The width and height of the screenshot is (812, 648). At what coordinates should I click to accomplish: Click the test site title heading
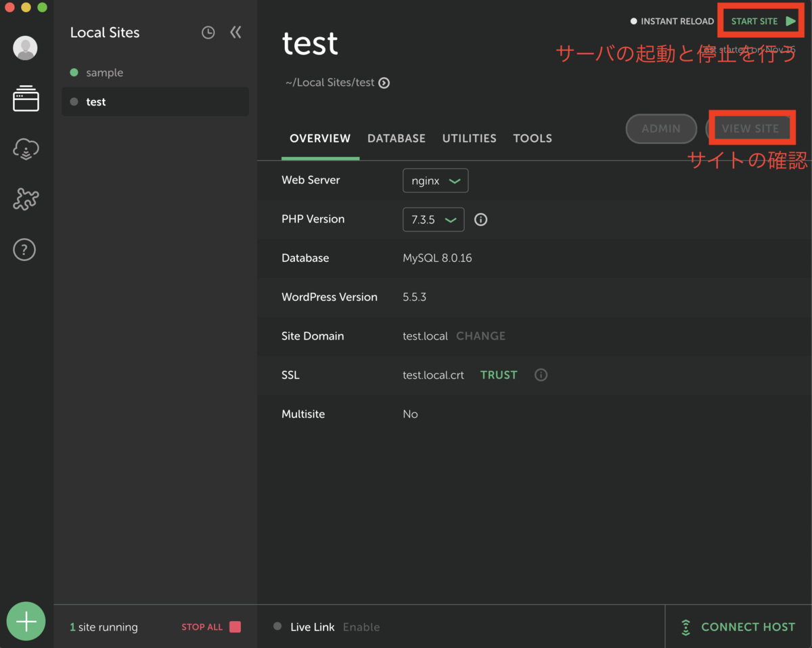(310, 43)
